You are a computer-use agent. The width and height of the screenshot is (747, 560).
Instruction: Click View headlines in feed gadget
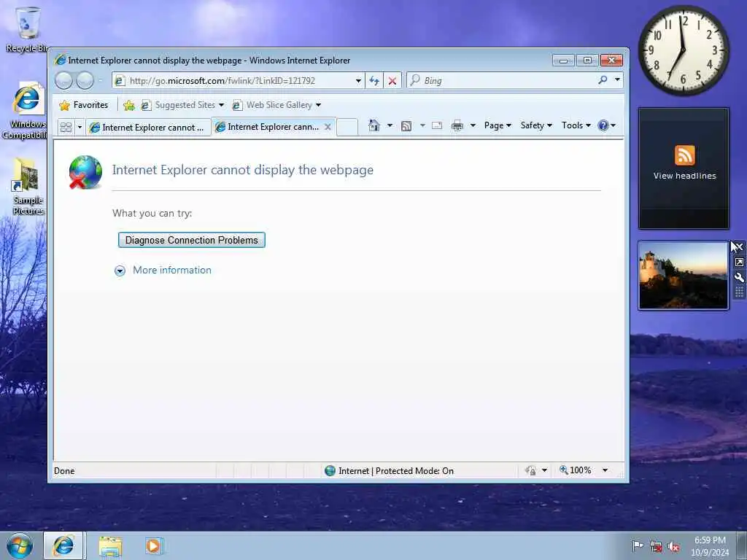coord(684,176)
